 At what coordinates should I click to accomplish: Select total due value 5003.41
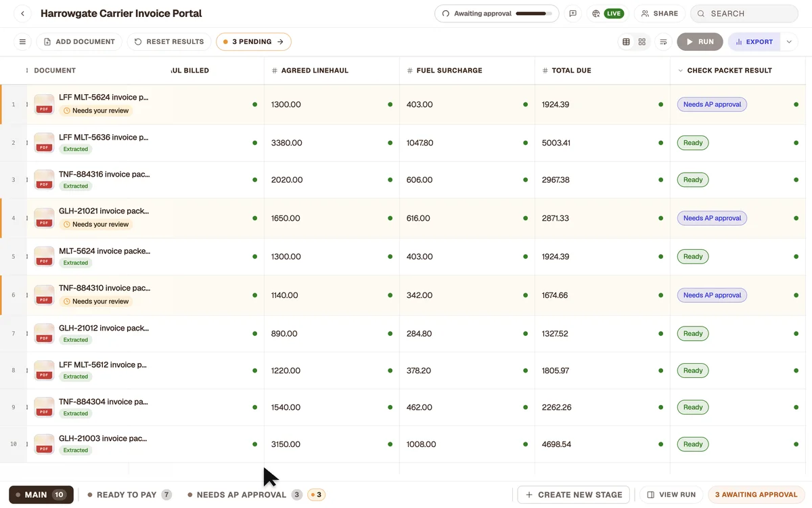(x=556, y=143)
